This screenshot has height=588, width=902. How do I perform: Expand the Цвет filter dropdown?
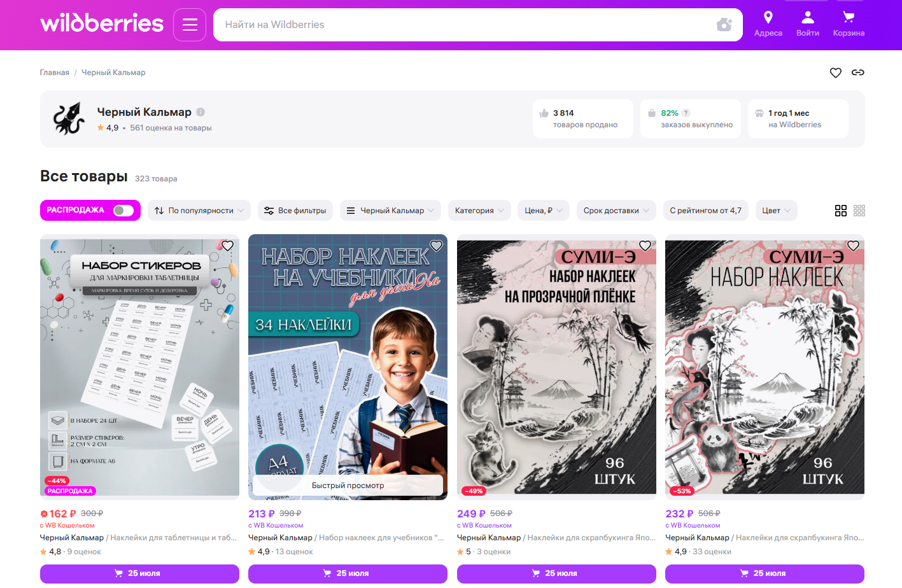pyautogui.click(x=776, y=211)
